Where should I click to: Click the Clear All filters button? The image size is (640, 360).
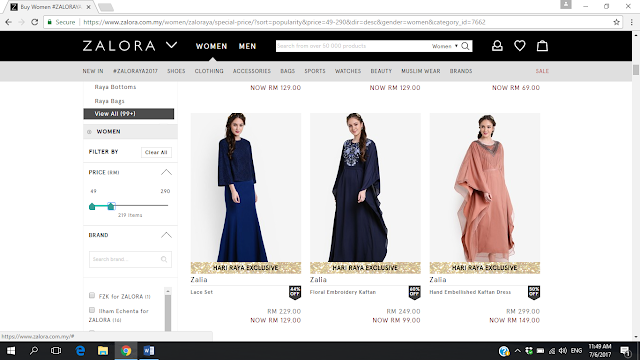(x=156, y=152)
